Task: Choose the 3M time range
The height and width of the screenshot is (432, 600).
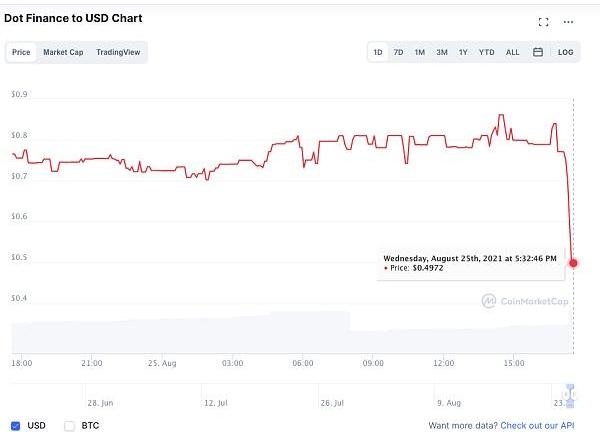Action: tap(442, 52)
